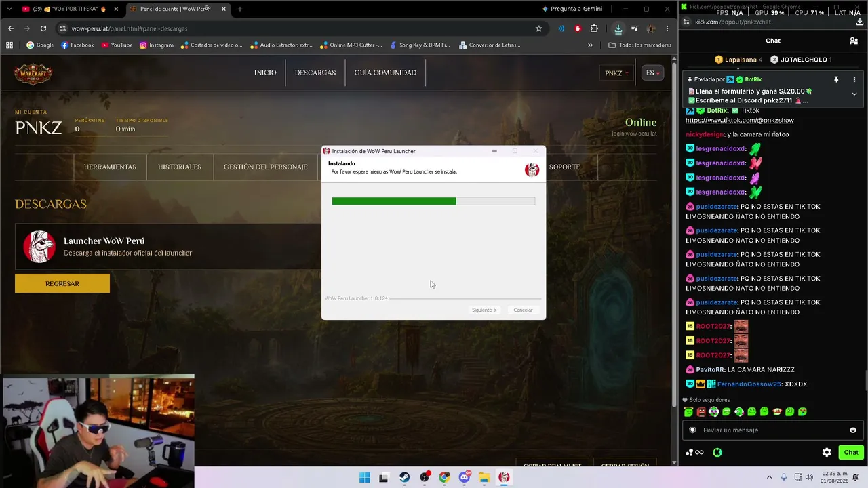Open the Chrome extensions puzzle icon
The width and height of the screenshot is (868, 488).
pyautogui.click(x=595, y=28)
